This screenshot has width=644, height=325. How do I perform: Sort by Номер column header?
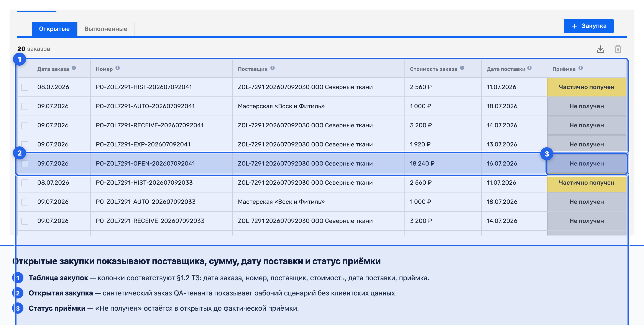coord(104,69)
